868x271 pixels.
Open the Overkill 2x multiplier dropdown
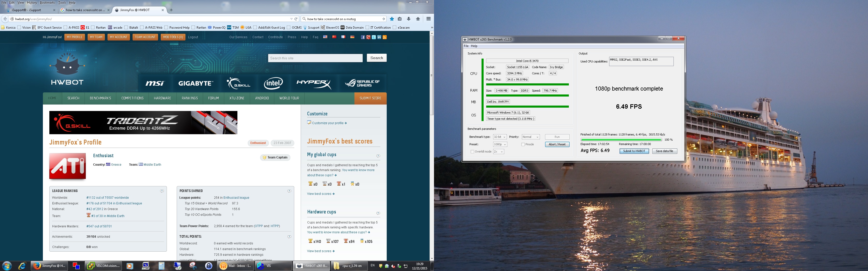point(498,152)
